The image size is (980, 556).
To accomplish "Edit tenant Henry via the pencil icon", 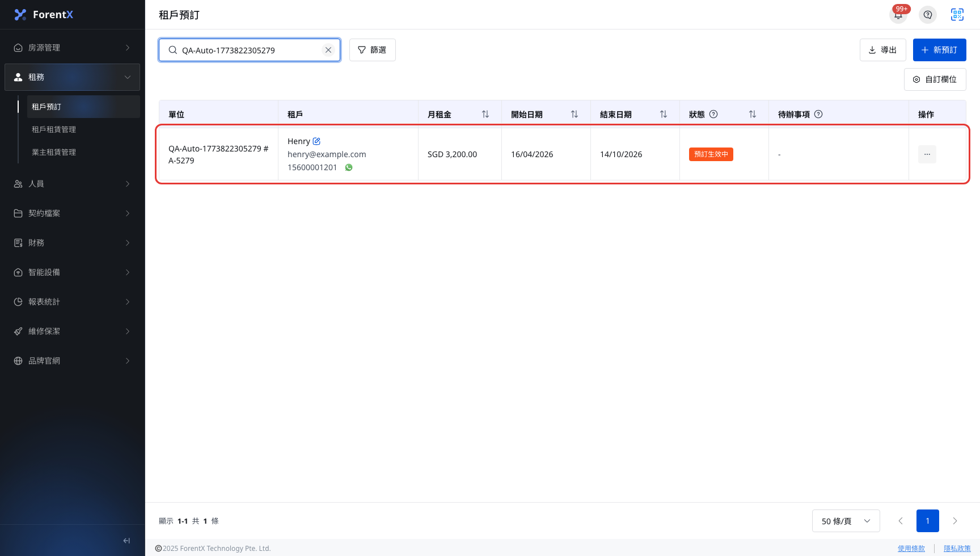I will click(316, 141).
